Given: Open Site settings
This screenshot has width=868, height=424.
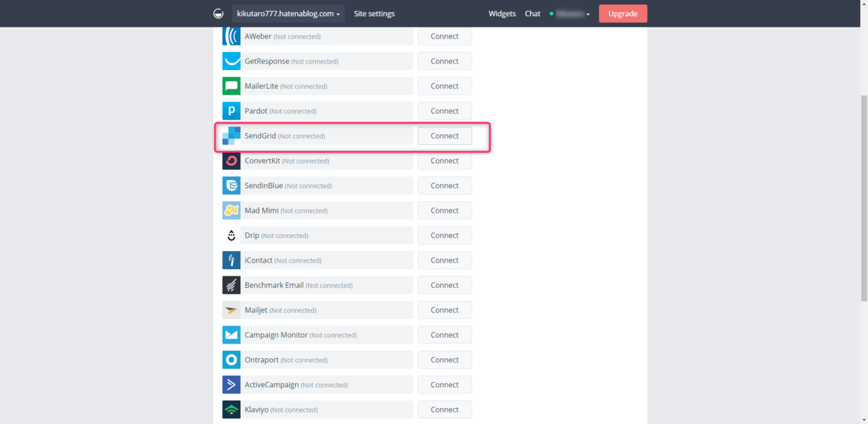Looking at the screenshot, I should [x=374, y=14].
